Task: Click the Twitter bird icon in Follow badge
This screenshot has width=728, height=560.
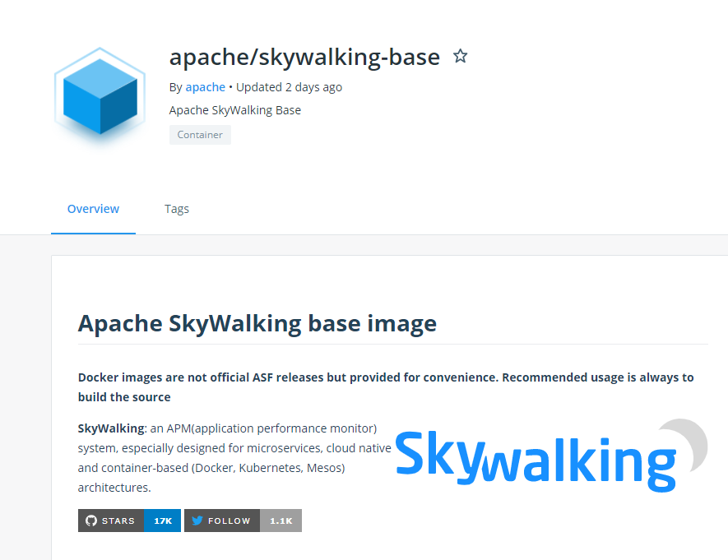Action: (197, 521)
